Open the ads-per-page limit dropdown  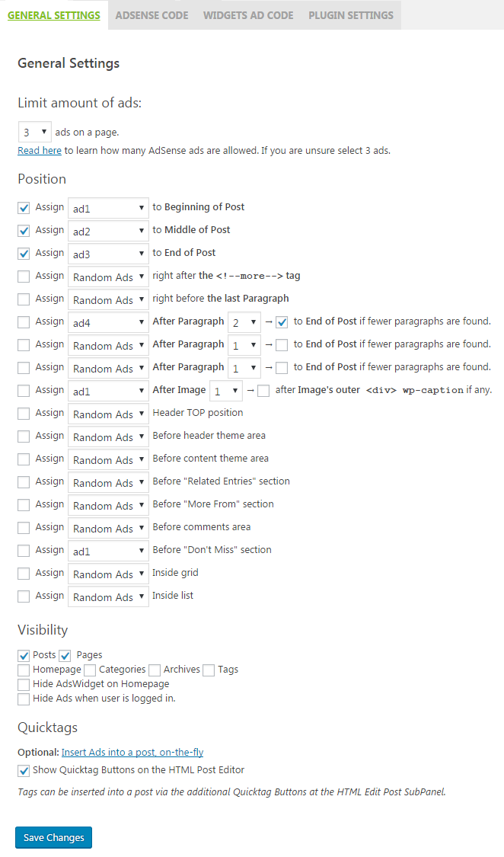point(34,132)
